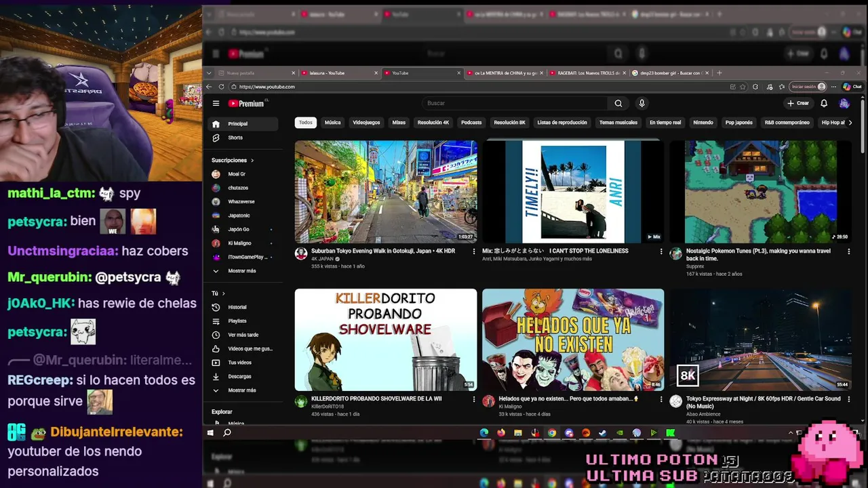Open the Moai Gr subscription channel
Screen dimensions: 868x488
click(x=244, y=174)
